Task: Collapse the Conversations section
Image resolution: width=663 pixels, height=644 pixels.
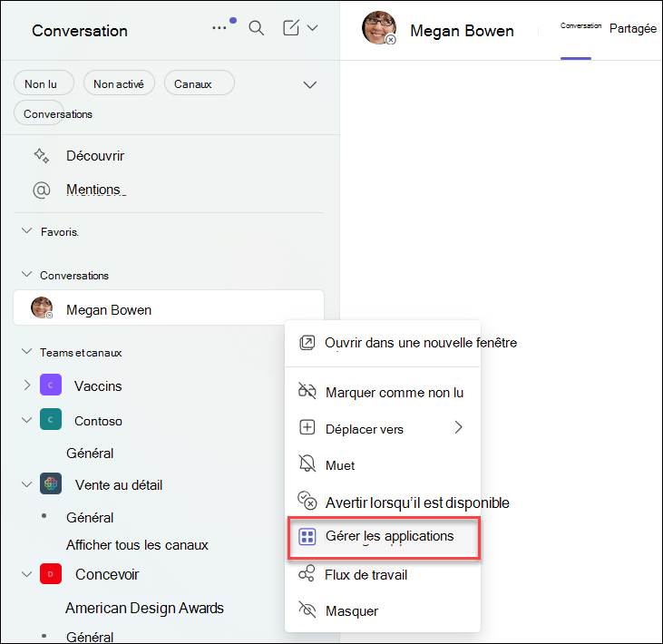Action: [x=26, y=275]
